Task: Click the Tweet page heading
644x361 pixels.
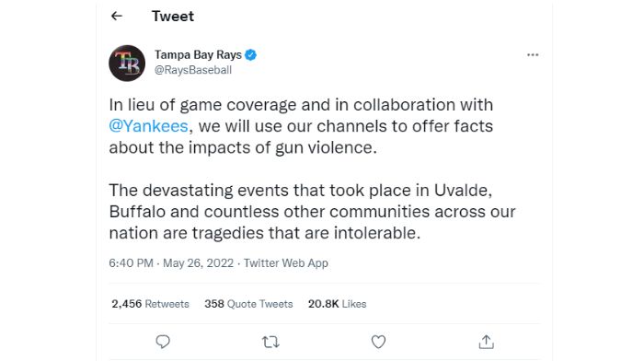Action: tap(173, 17)
